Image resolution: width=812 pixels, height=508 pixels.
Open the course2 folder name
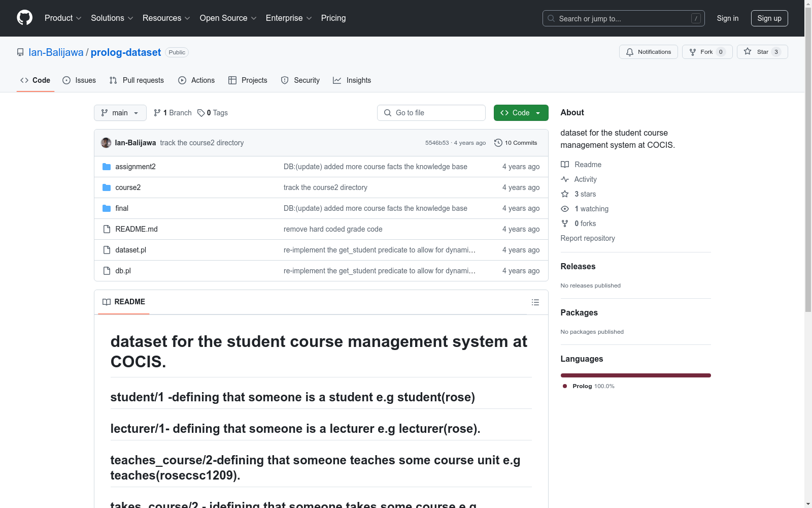(128, 187)
